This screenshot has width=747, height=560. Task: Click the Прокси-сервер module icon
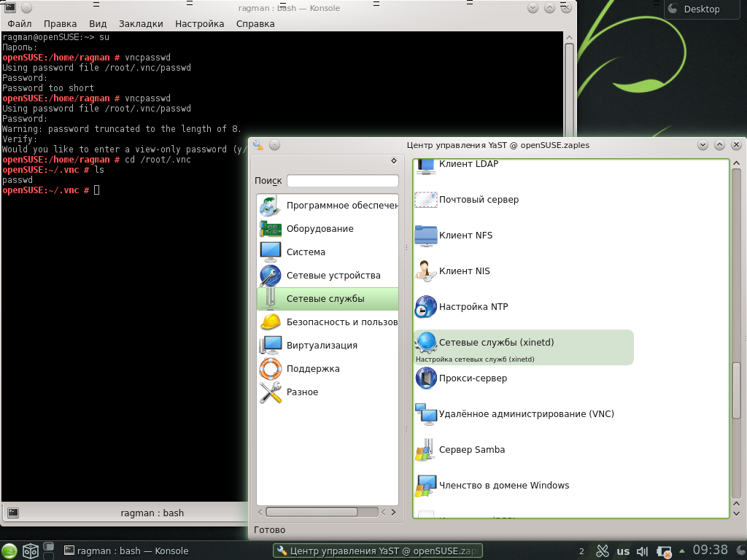[x=426, y=378]
